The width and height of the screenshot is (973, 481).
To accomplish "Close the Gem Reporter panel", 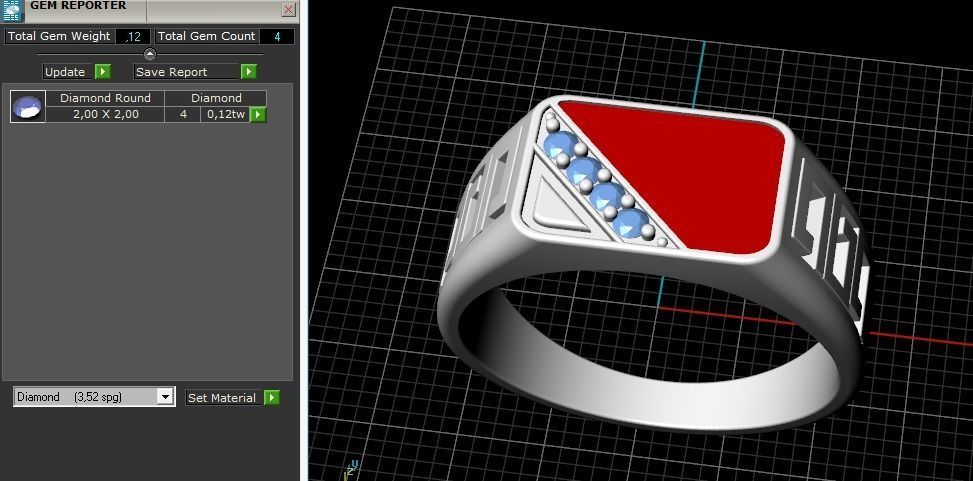I will [x=288, y=9].
